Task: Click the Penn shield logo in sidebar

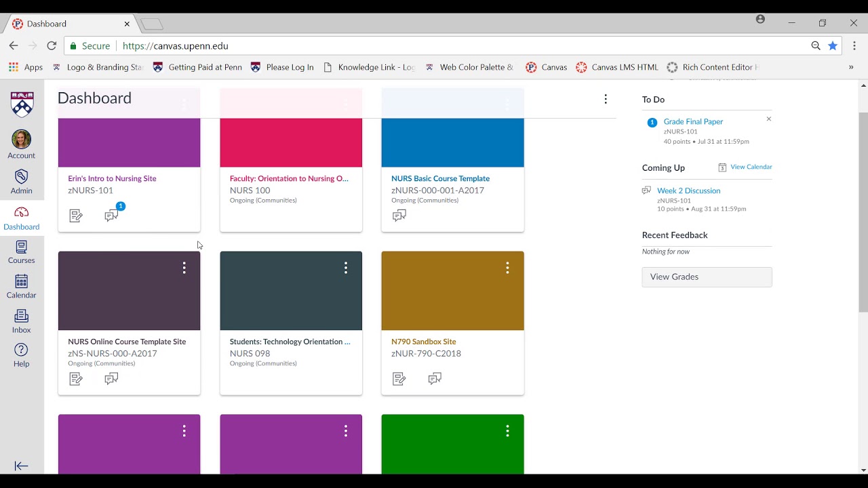Action: click(22, 104)
